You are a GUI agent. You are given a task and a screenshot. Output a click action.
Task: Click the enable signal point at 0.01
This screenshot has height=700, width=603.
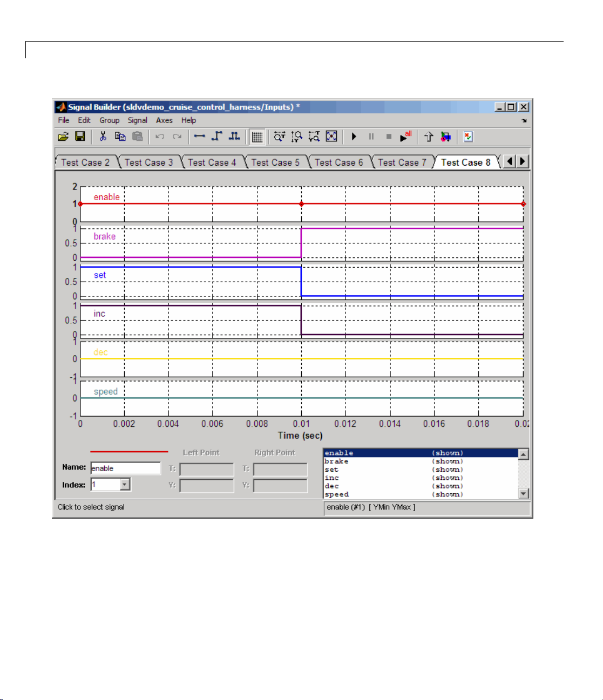[x=301, y=204]
